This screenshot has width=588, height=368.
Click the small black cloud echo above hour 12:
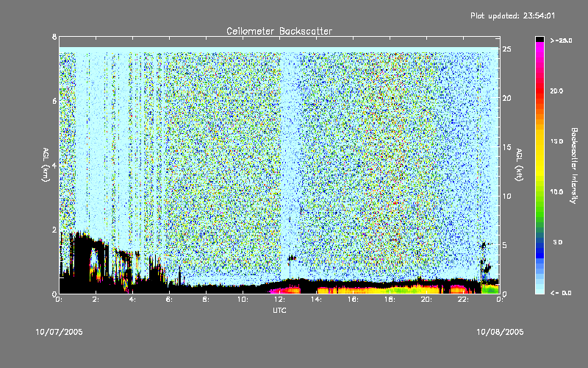click(x=292, y=258)
